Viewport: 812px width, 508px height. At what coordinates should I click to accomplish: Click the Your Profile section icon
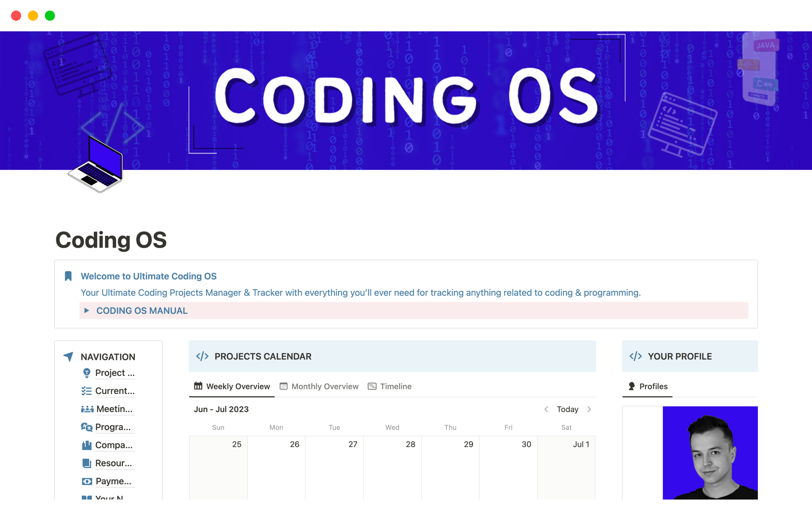(636, 356)
